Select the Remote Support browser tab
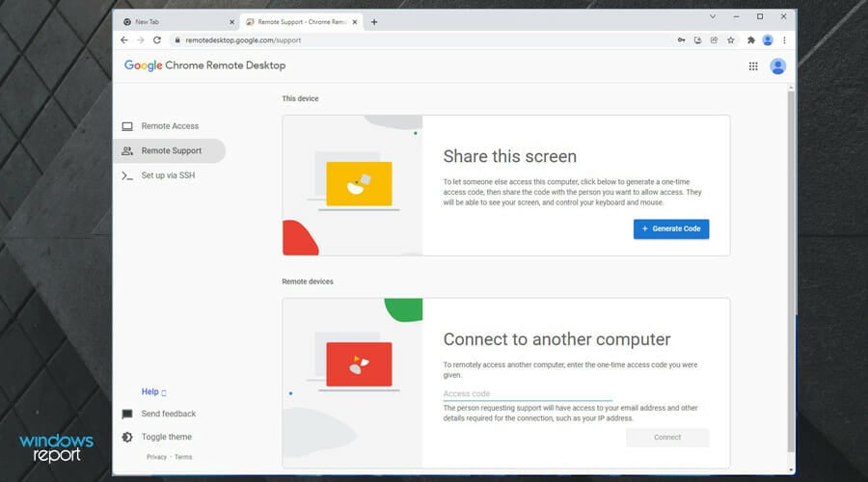The height and width of the screenshot is (482, 868). point(302,22)
